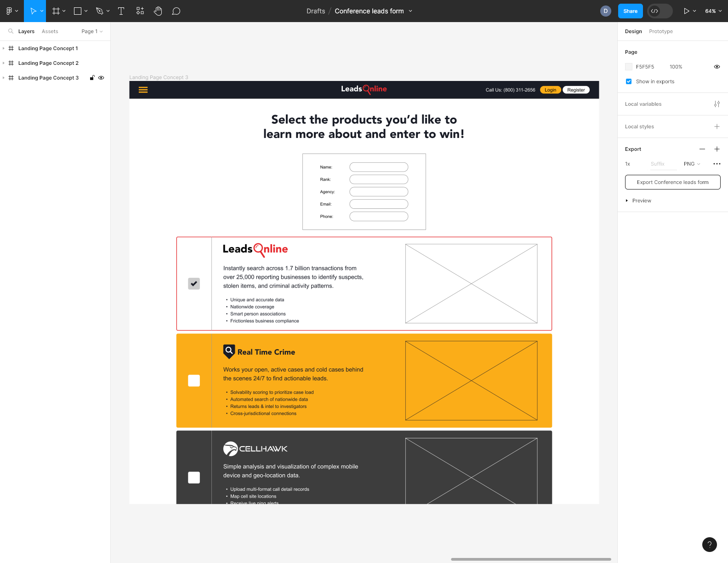Viewport: 728px width, 563px height.
Task: Open the file name options chevron
Action: [x=410, y=11]
